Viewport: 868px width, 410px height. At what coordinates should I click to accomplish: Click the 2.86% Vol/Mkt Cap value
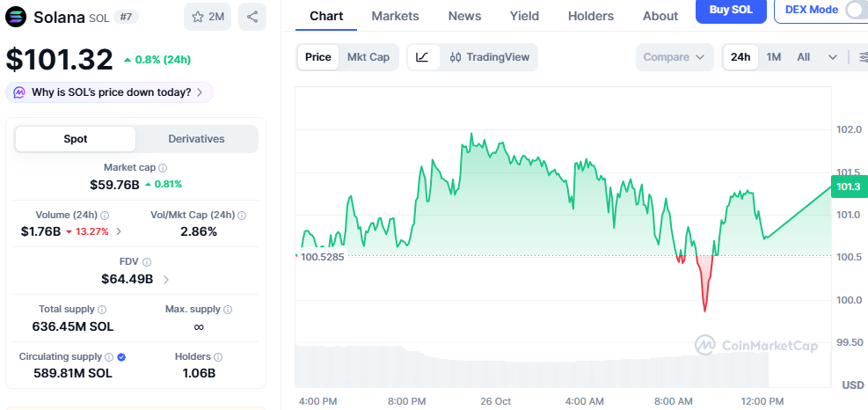[199, 231]
